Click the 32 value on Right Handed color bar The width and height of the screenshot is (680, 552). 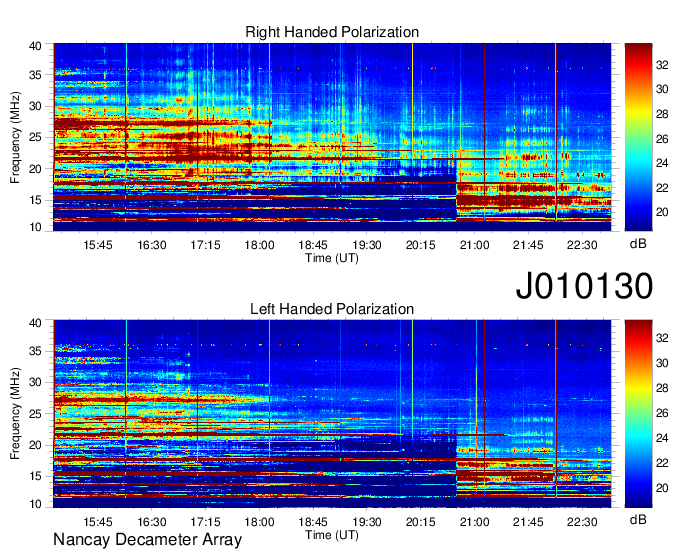[662, 65]
